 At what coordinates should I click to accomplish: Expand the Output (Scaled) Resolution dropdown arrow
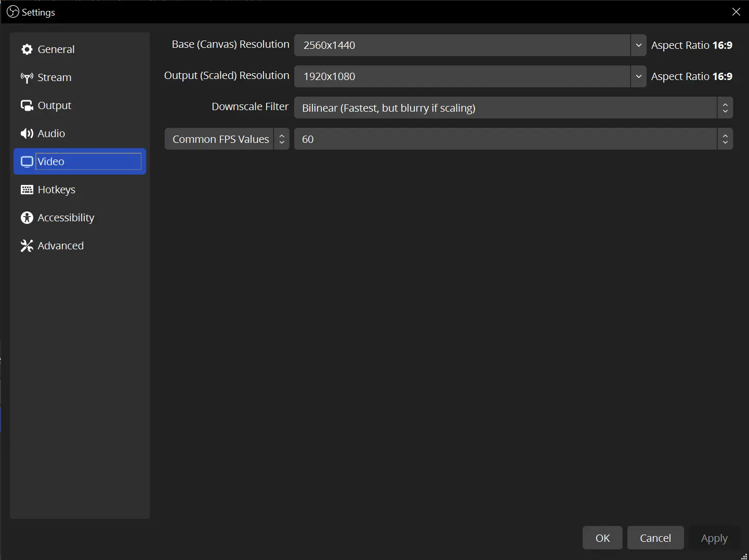pos(638,76)
